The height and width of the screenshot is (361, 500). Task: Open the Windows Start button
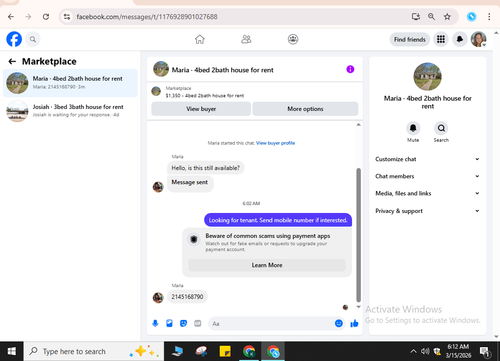point(12,351)
